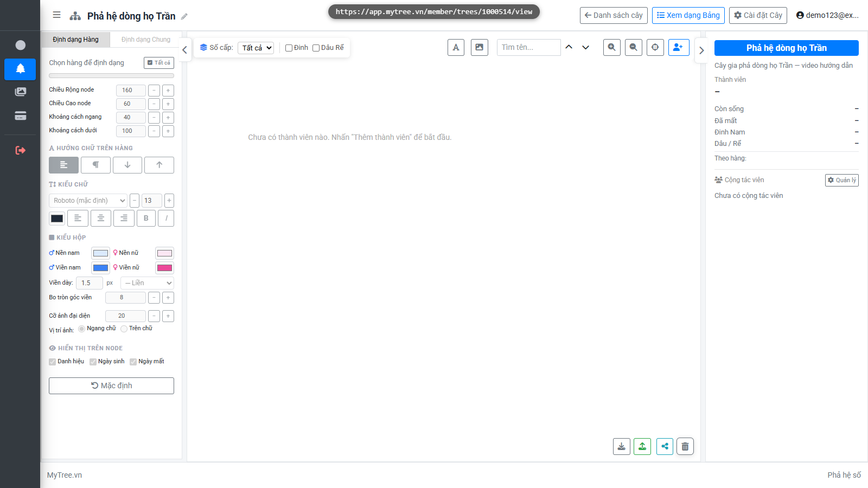Open Cài đặt Cây settings

[758, 15]
